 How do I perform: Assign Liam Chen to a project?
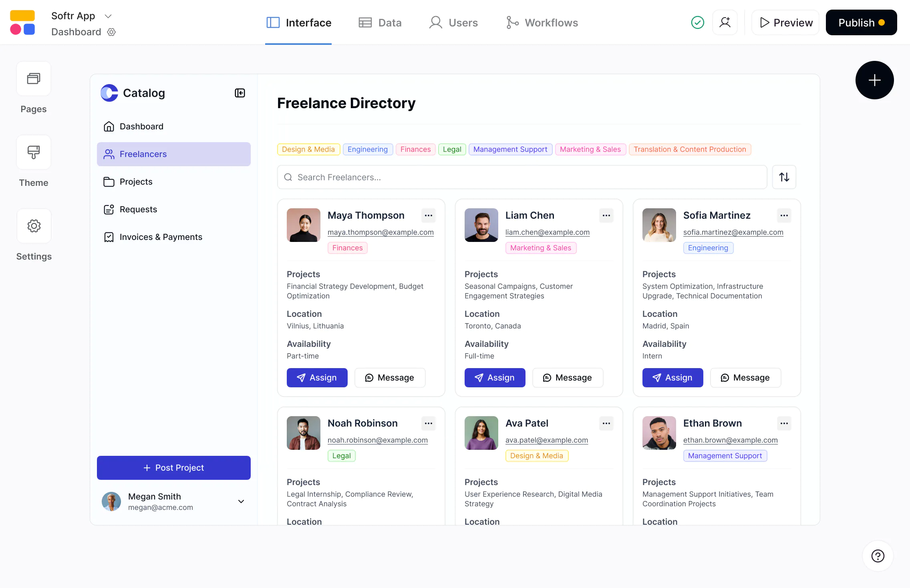point(495,377)
